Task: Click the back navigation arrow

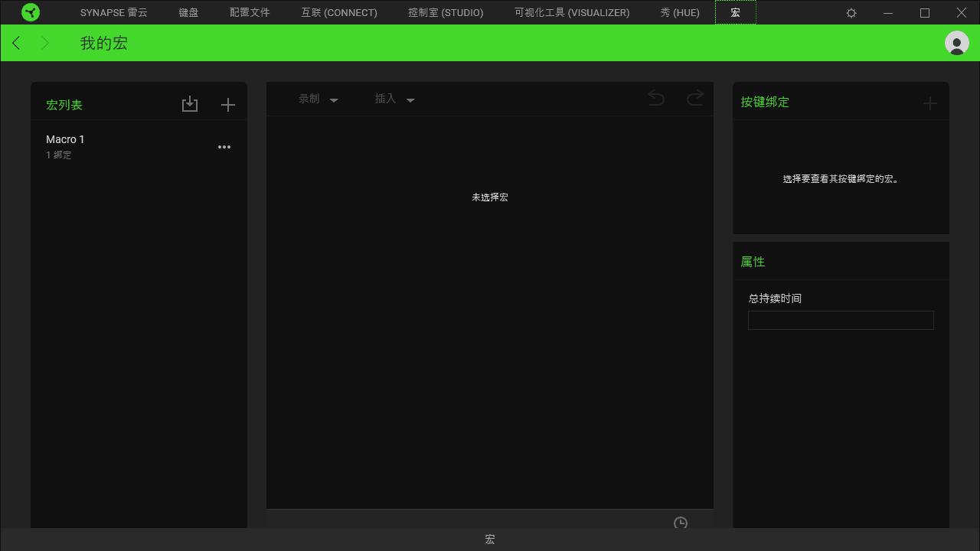Action: point(16,43)
